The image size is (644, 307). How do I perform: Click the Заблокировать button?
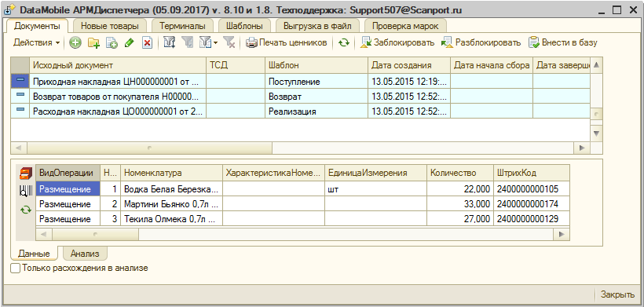coord(397,42)
